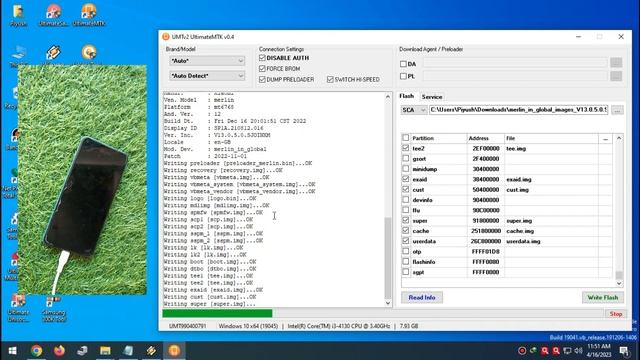Browse for a Download Agent file
The height and width of the screenshot is (360, 640).
pyautogui.click(x=616, y=62)
